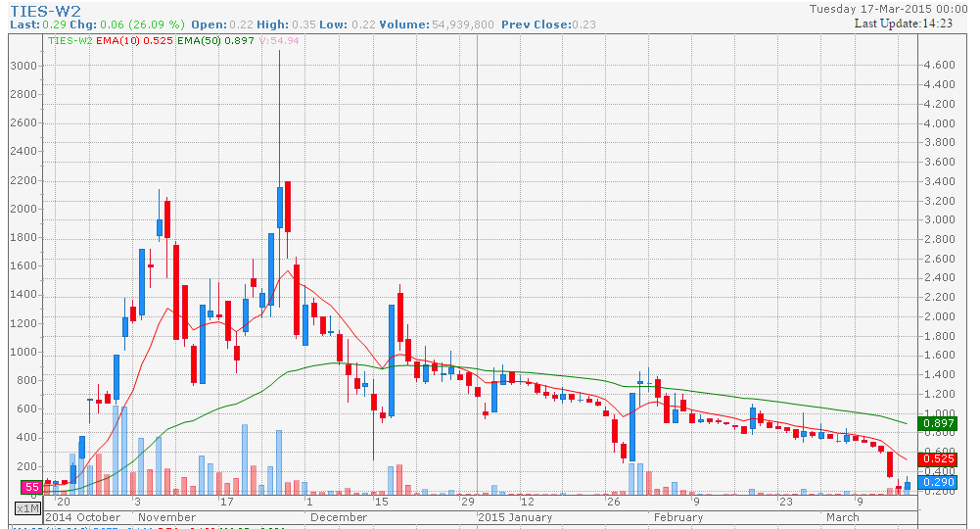The height and width of the screenshot is (529, 980).
Task: Click the '26' date tick in January
Action: click(x=614, y=502)
